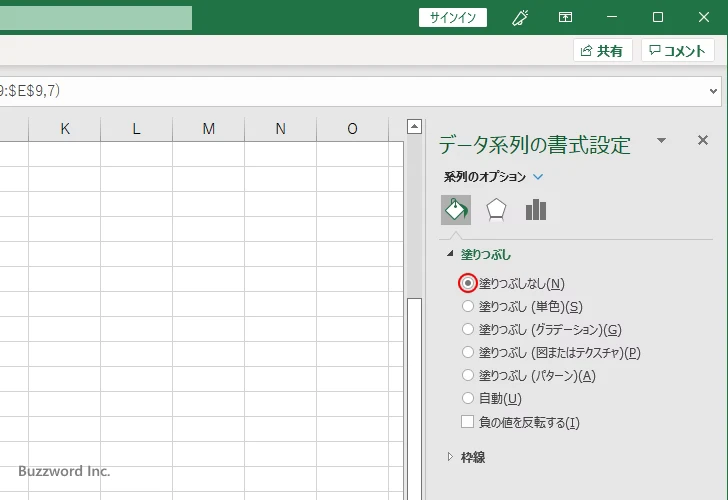Minimize the Excel window

(x=612, y=18)
